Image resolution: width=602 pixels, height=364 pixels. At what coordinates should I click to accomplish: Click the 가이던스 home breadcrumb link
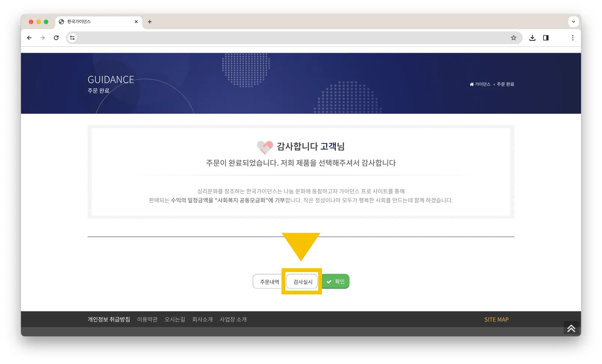coord(480,84)
